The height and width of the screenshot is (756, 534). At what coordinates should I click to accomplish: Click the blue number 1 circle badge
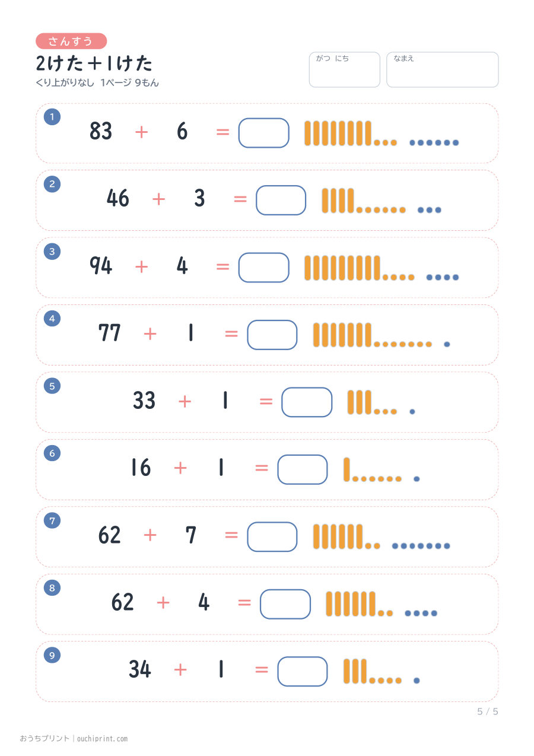(52, 117)
